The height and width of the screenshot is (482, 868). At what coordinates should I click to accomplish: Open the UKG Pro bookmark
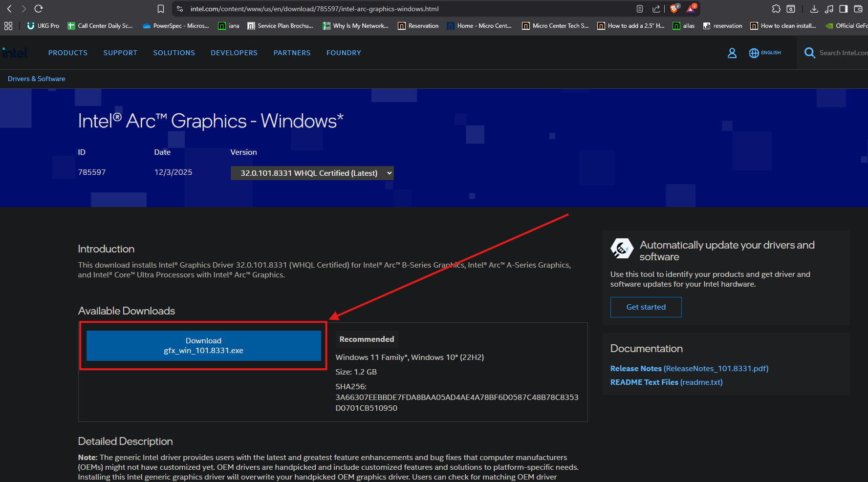click(x=43, y=26)
